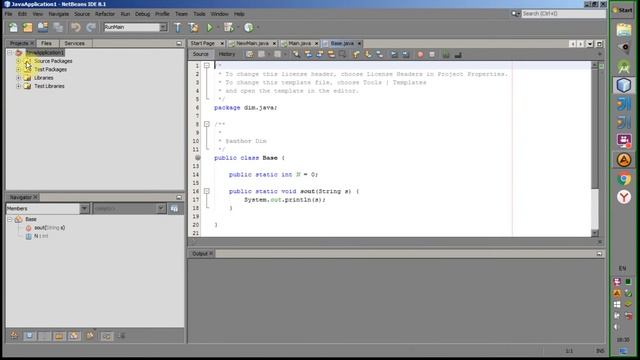
Task: Open Google Chrome from the taskbar
Action: click(624, 178)
